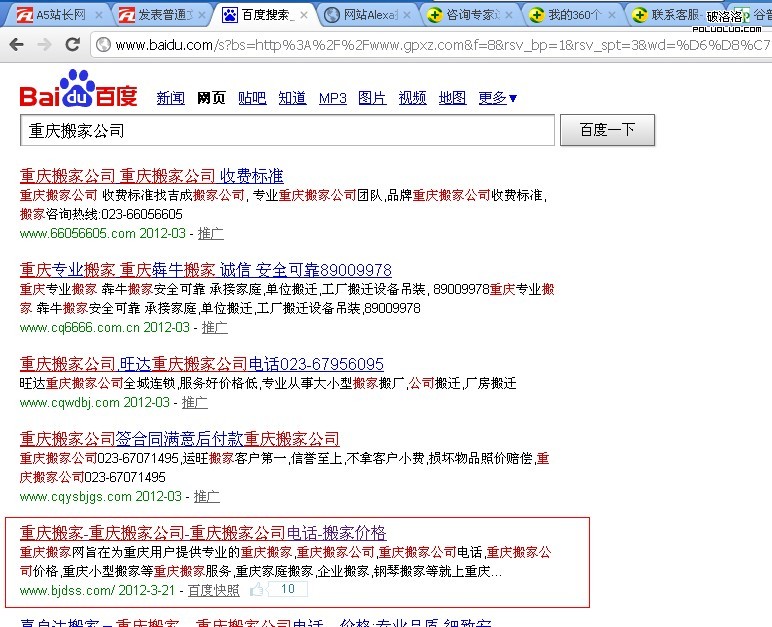Close the 百度搜索 tab

(x=304, y=15)
